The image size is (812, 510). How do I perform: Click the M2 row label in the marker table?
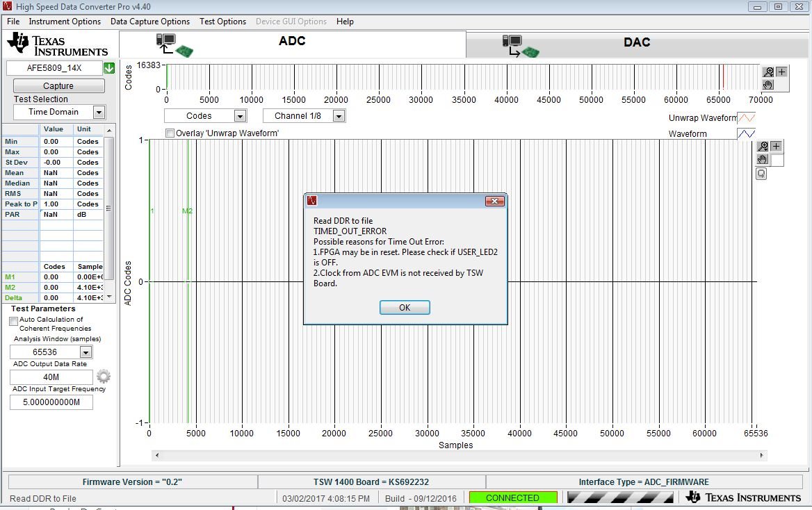pos(10,288)
